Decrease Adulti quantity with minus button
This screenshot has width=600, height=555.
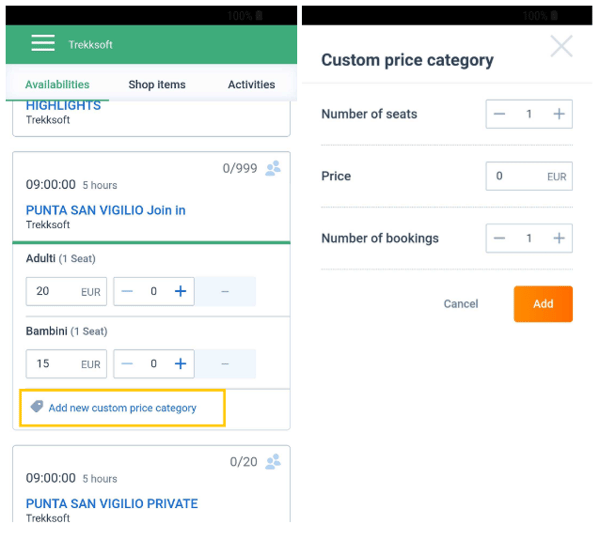[127, 291]
